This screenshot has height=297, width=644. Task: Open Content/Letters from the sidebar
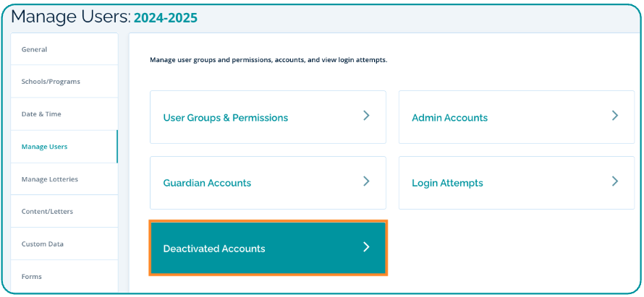tap(47, 211)
